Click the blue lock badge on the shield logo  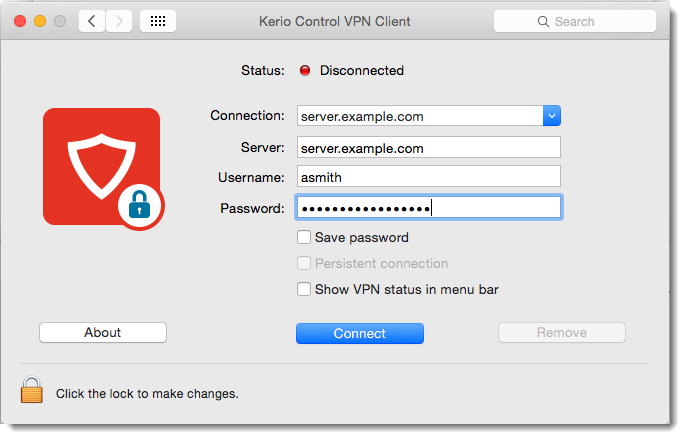[140, 206]
